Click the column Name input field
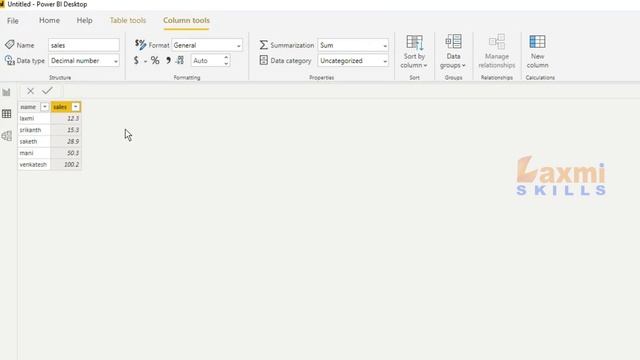This screenshot has width=640, height=360. coord(84,45)
